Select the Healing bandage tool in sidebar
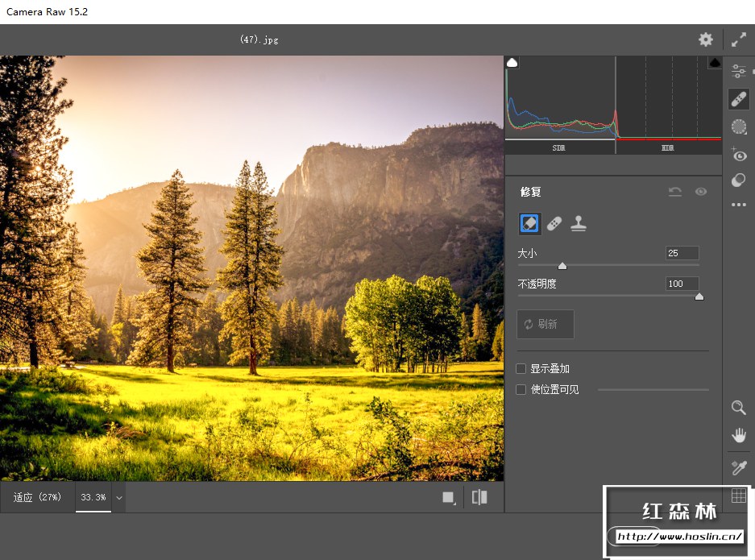This screenshot has width=755, height=560. point(739,99)
